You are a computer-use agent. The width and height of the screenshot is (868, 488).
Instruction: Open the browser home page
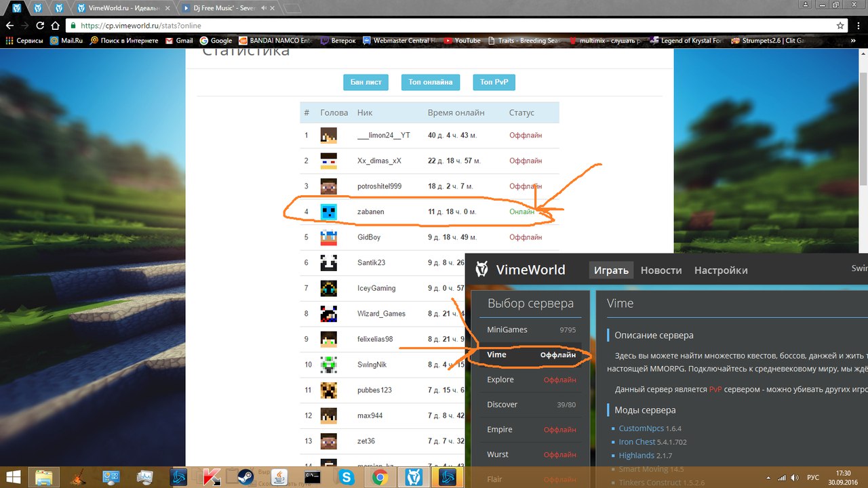[56, 25]
